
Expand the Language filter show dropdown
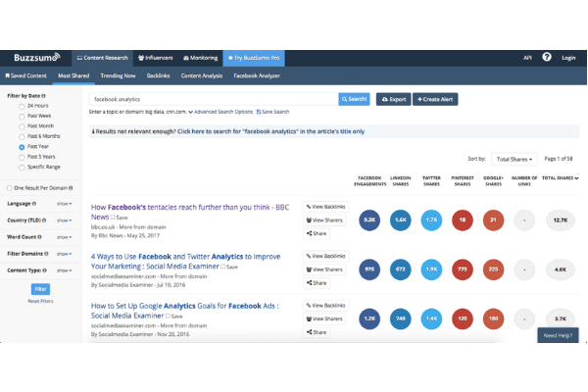click(64, 204)
